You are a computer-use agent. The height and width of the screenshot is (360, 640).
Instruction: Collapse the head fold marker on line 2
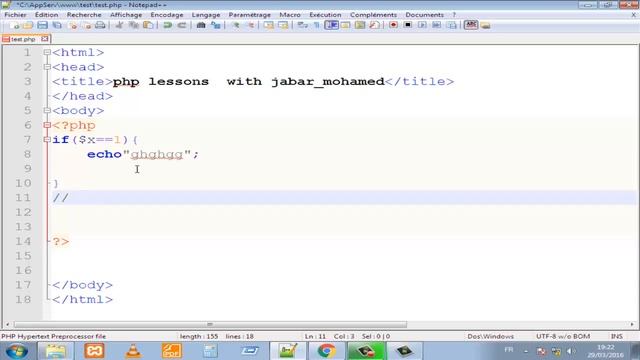(x=47, y=67)
